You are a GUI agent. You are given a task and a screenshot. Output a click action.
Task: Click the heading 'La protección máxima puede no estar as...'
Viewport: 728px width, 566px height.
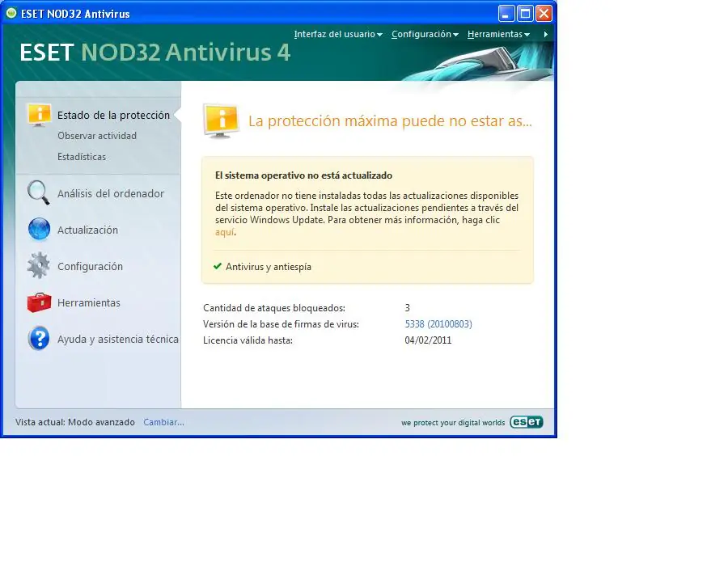pyautogui.click(x=390, y=121)
